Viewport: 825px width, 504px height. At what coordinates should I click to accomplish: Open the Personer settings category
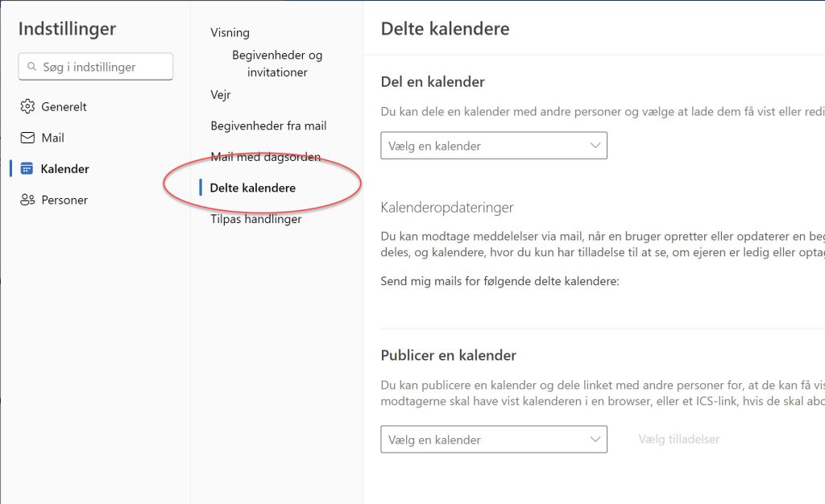coord(64,200)
